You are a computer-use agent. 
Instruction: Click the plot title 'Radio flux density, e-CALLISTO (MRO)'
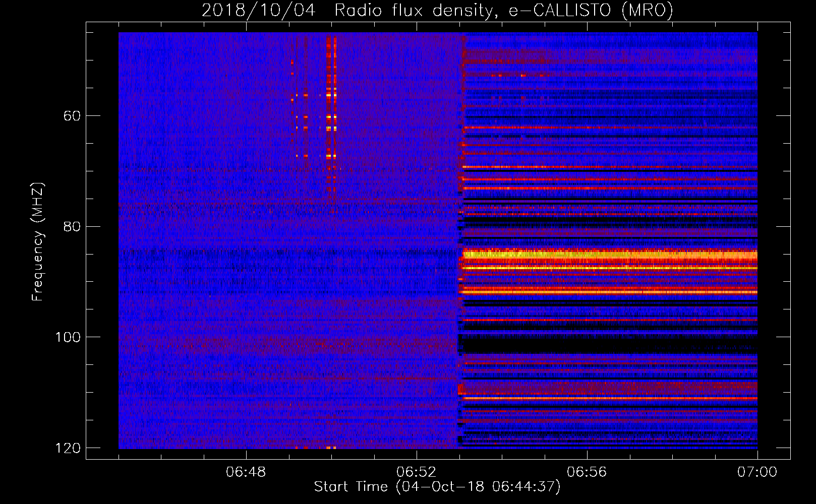pos(503,10)
